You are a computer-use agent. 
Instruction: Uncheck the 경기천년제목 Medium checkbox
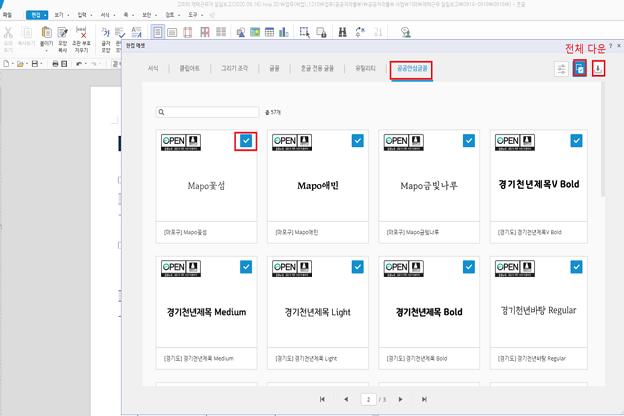pyautogui.click(x=246, y=267)
